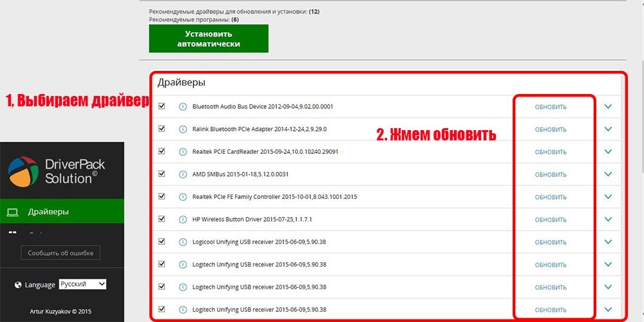This screenshot has height=322, width=644.
Task: Select text Bluetooth Audio Bus Device 2012-09-04,9.02.00.0001
Action: [263, 106]
